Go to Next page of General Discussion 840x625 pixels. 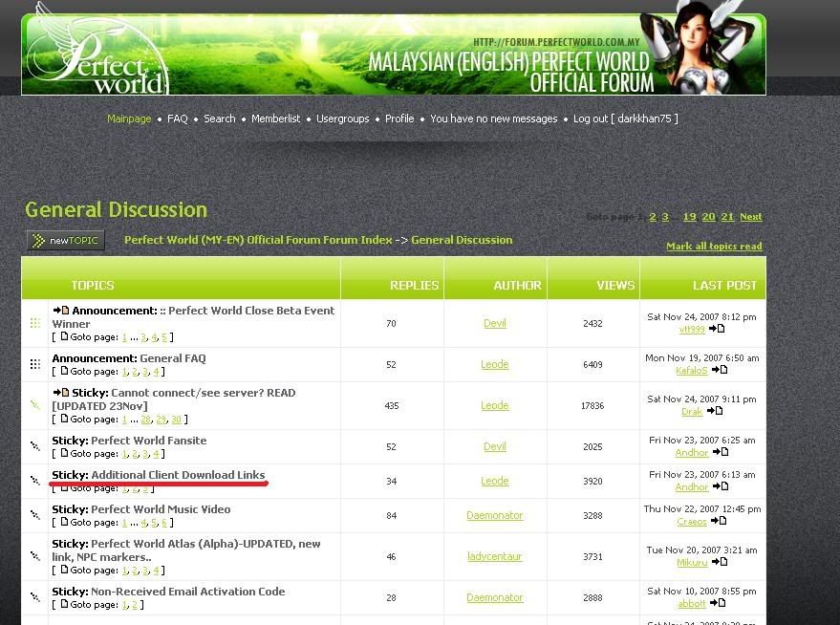pos(750,217)
